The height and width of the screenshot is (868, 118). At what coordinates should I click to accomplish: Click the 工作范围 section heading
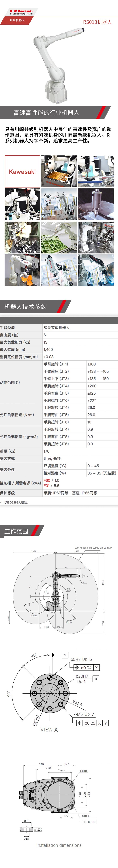(16, 531)
